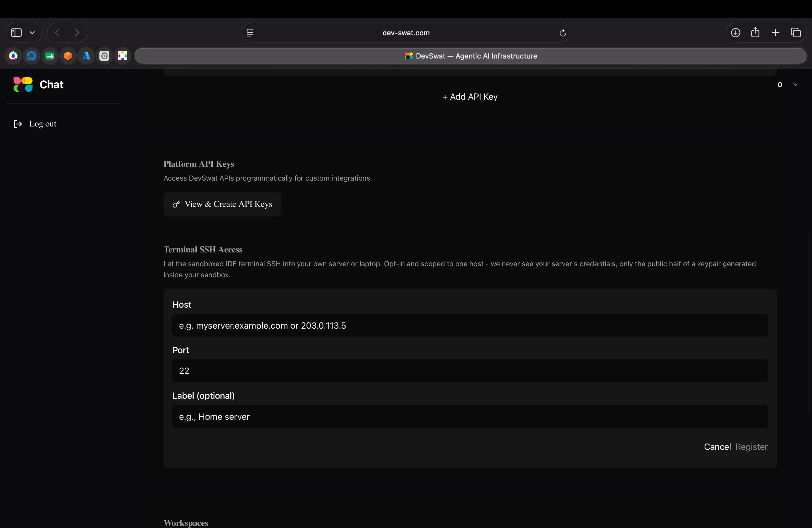Open the DigitalOcean pinned tab
Screen dimensions: 812x528
[31, 56]
